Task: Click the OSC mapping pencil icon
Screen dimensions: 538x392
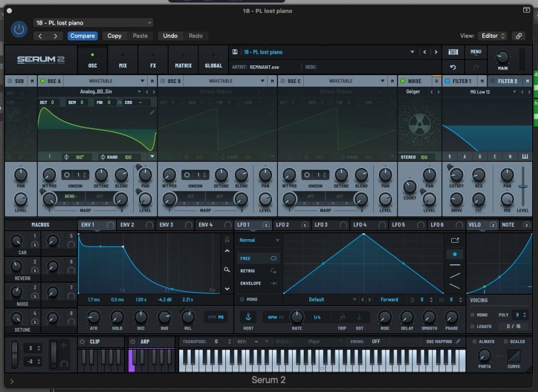Action: [458, 341]
